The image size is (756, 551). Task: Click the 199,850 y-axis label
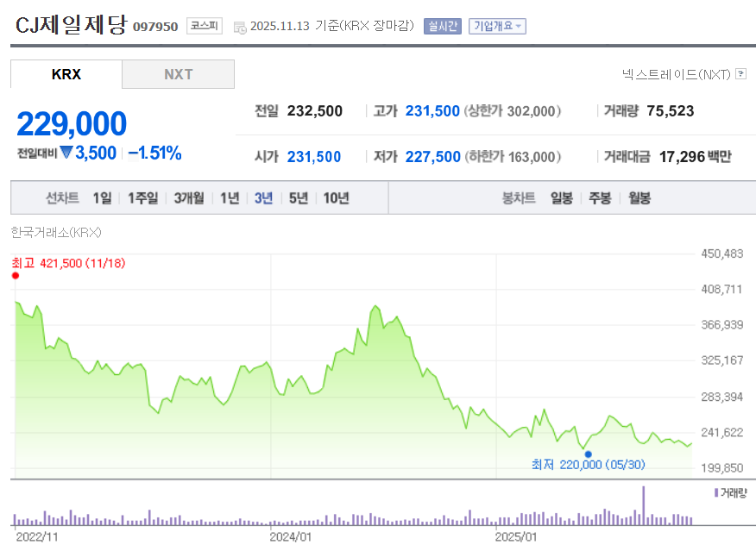[x=722, y=467]
